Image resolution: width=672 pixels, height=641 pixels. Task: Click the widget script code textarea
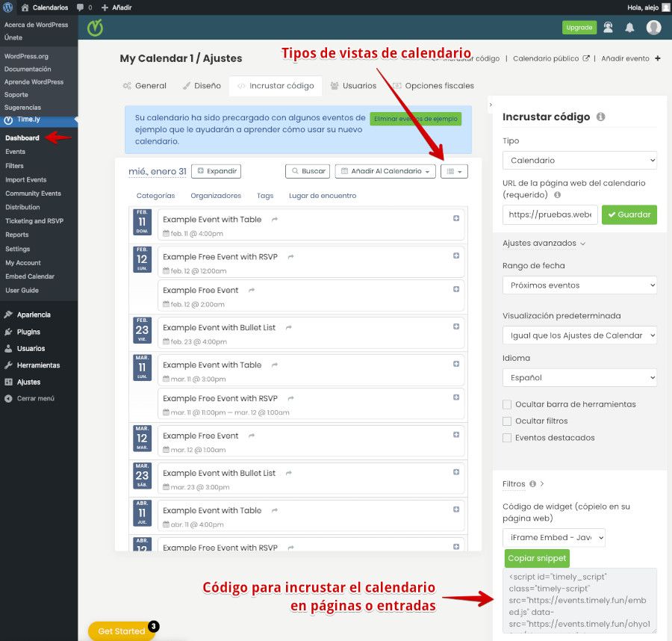pos(579,600)
